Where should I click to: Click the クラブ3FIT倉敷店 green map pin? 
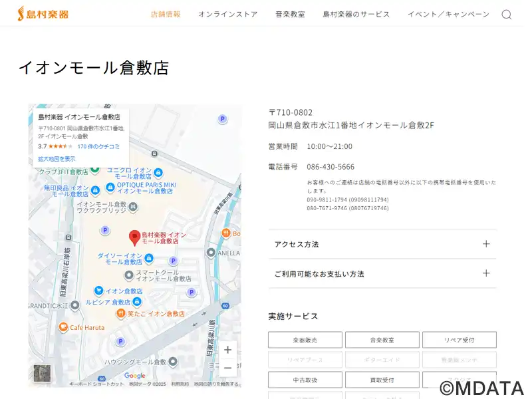[95, 169]
